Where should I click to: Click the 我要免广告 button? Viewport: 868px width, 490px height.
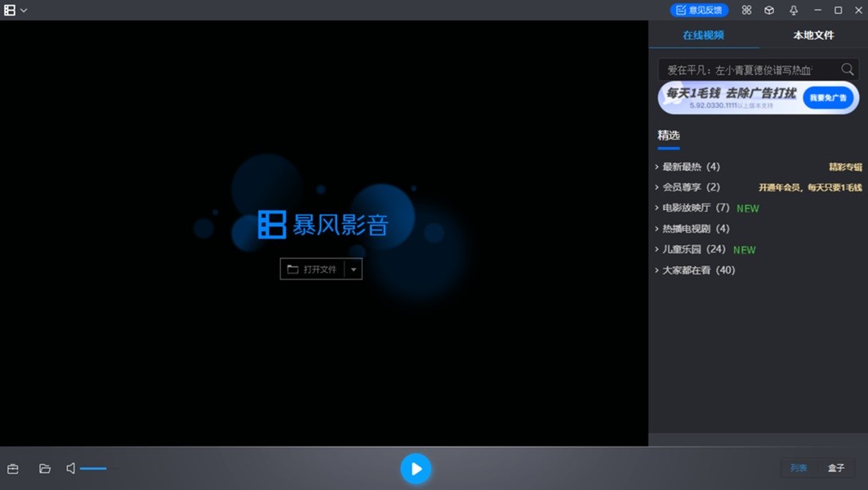point(828,96)
